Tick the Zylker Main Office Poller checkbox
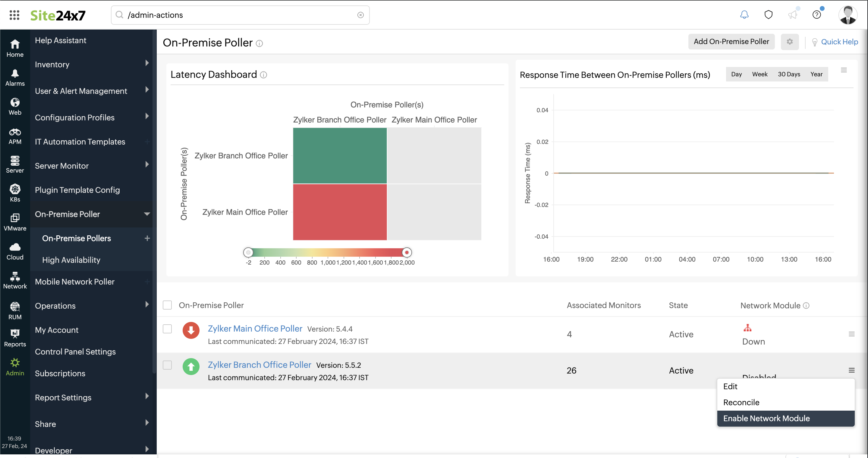 tap(168, 329)
